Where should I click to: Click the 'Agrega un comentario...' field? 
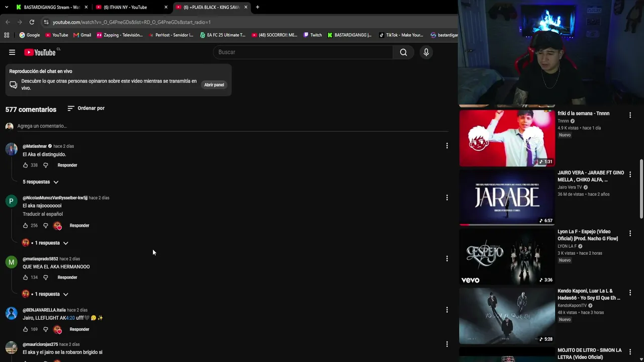click(232, 126)
